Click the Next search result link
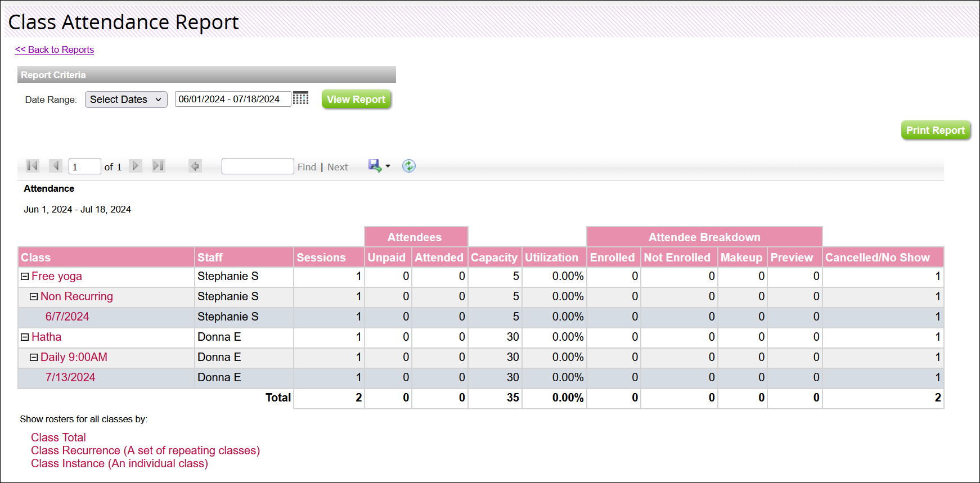 click(x=338, y=167)
